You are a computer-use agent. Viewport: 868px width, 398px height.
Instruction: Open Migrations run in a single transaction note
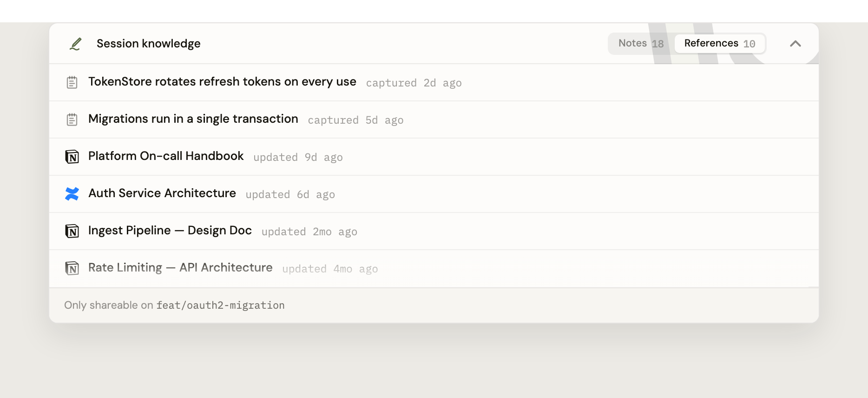(x=193, y=119)
